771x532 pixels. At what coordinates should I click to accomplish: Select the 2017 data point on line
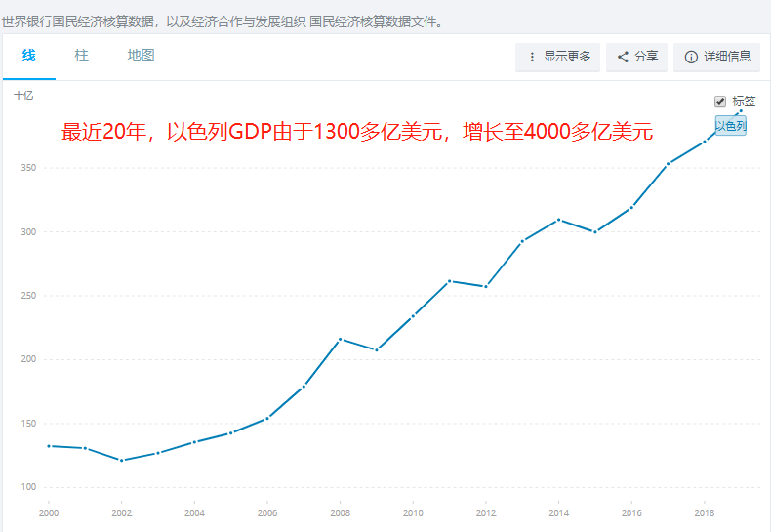pos(668,164)
